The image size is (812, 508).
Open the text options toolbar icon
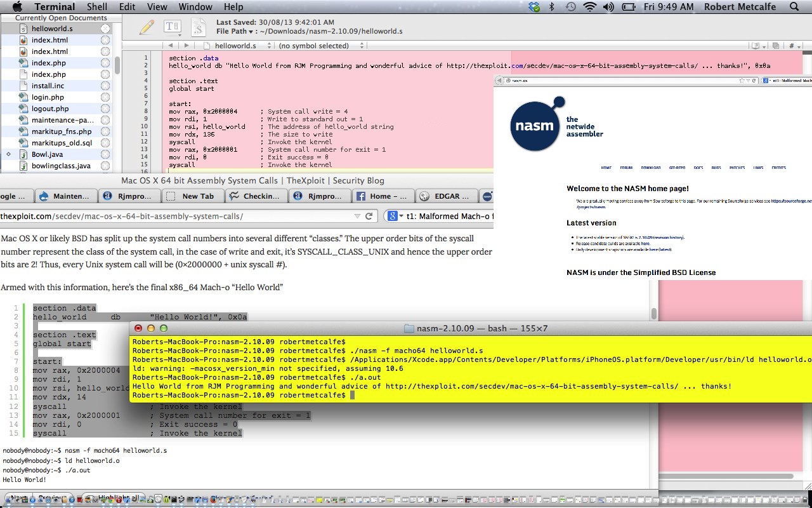[x=172, y=27]
